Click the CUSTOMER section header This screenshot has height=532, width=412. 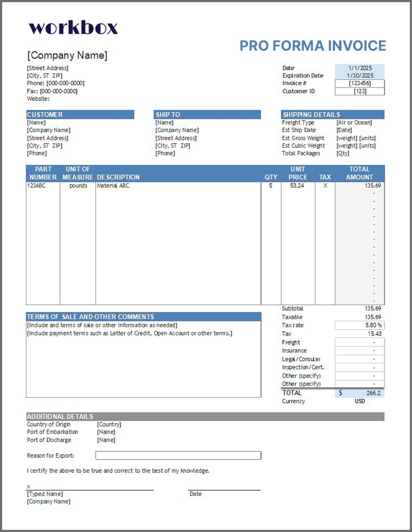click(80, 115)
